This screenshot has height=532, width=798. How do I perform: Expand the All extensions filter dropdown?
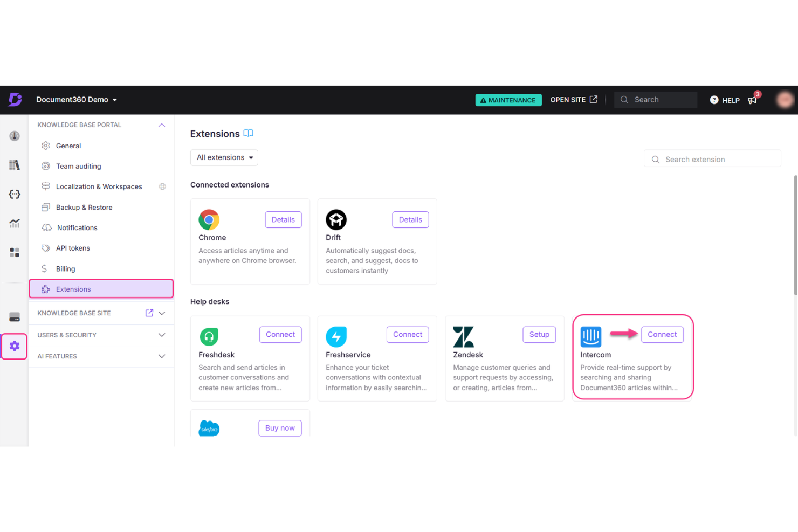[224, 157]
